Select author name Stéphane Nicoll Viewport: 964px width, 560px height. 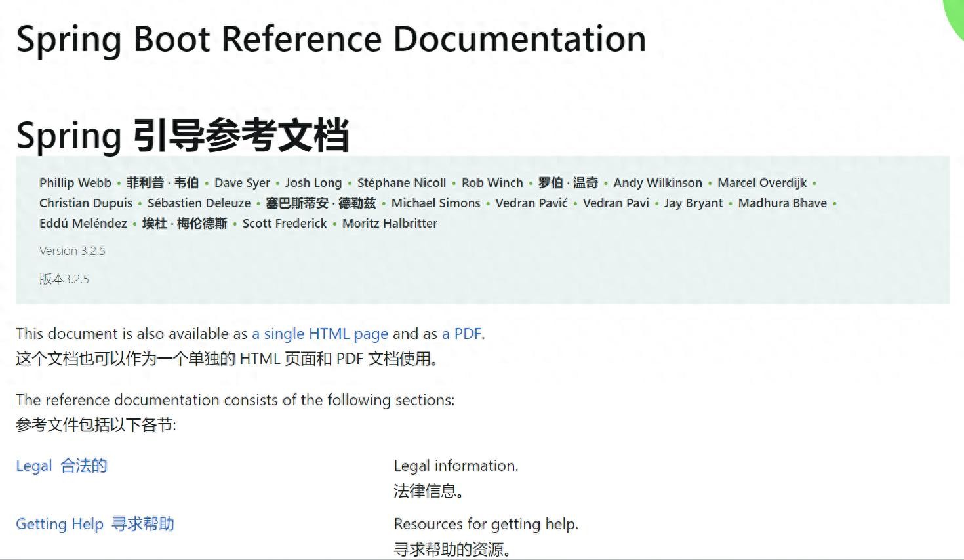pyautogui.click(x=401, y=183)
